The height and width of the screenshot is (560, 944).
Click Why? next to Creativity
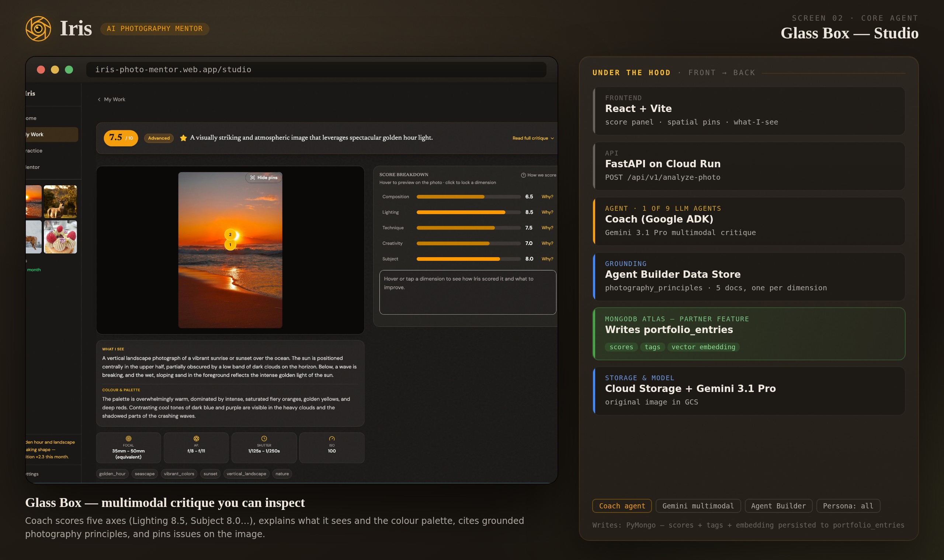[x=547, y=244]
